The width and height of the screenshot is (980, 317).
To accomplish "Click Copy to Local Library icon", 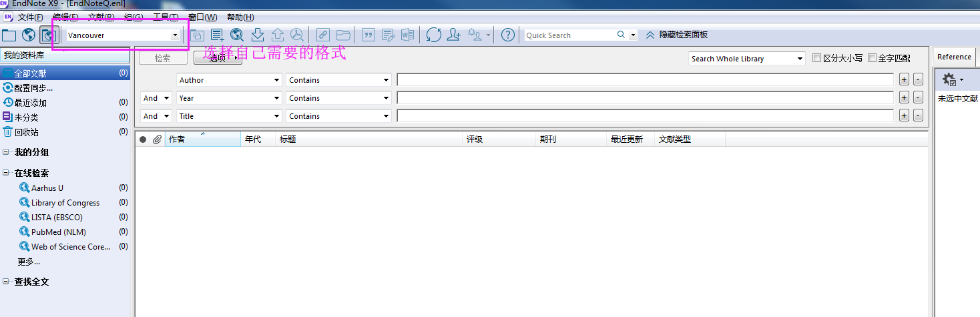I will [x=198, y=35].
